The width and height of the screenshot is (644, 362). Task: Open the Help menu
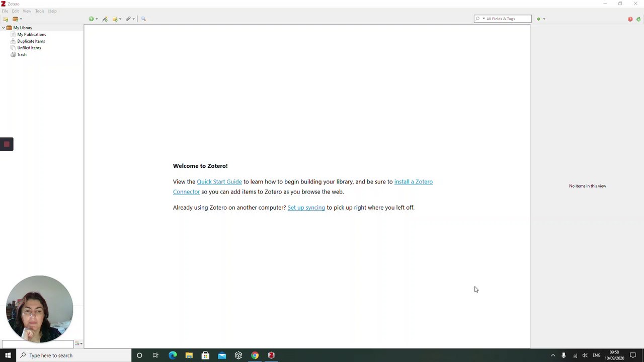click(52, 11)
